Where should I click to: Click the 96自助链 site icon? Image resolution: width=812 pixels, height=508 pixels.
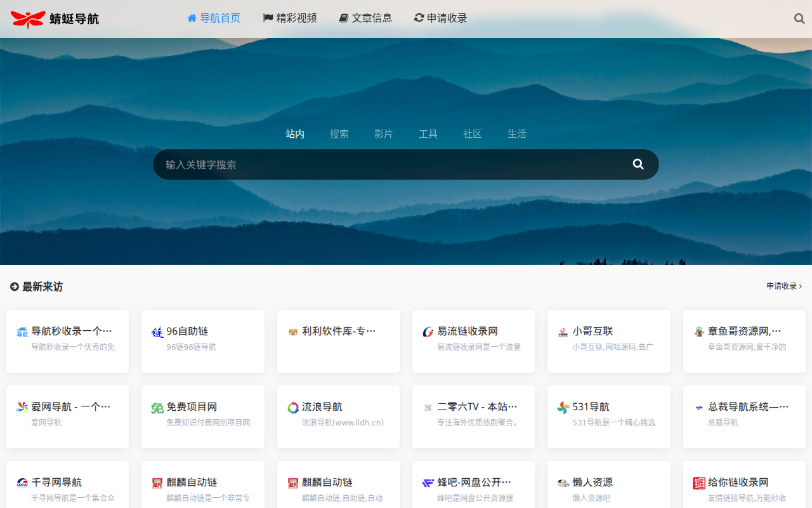[157, 332]
